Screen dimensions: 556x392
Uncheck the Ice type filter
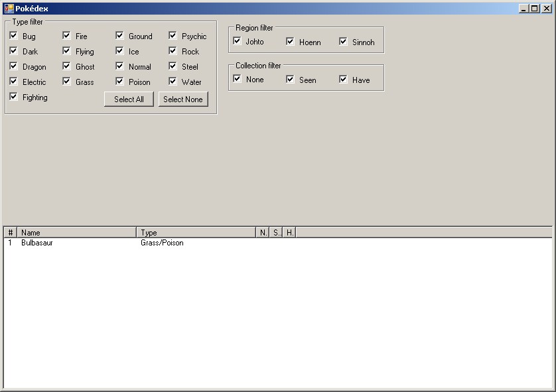tap(119, 51)
